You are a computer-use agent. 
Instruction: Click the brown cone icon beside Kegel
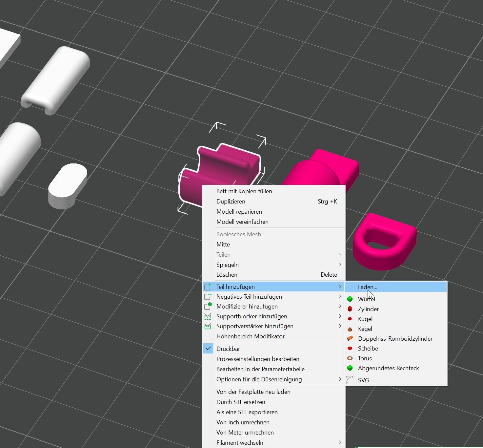click(350, 329)
